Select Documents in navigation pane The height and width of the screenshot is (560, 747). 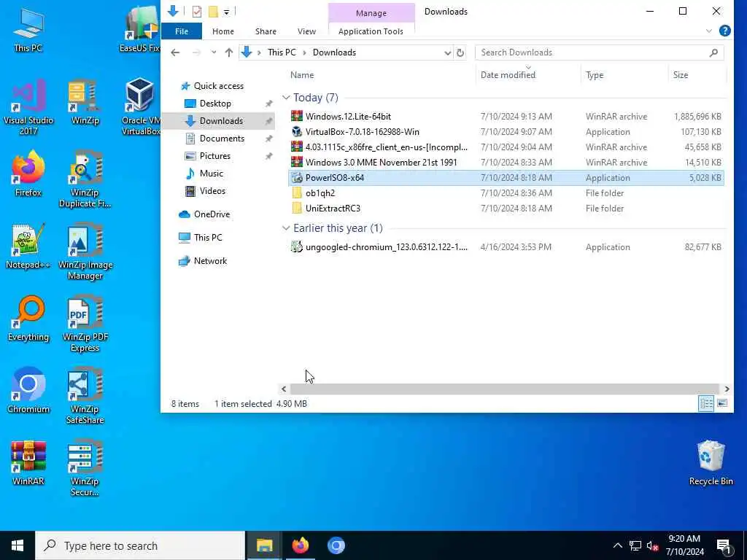(222, 139)
